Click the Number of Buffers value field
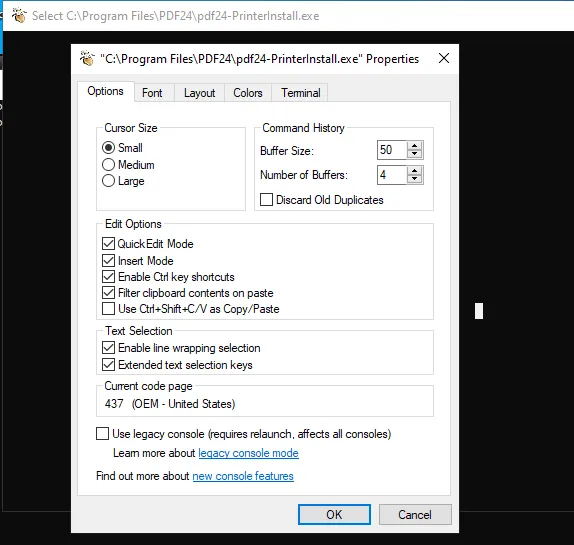The width and height of the screenshot is (574, 545). pyautogui.click(x=392, y=175)
